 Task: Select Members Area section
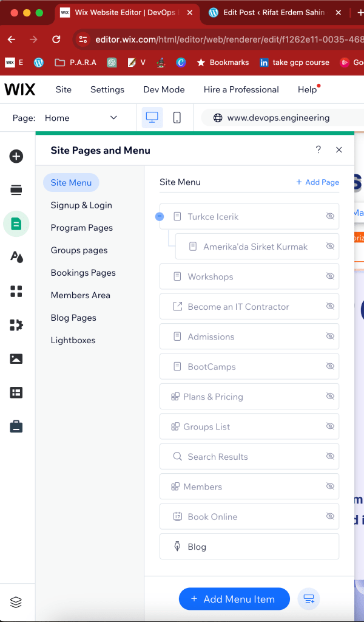click(81, 295)
